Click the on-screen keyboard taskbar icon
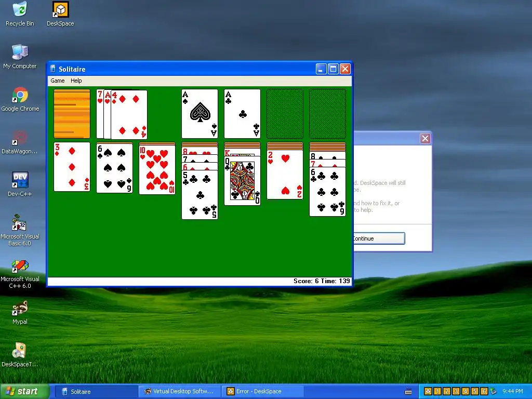This screenshot has height=399, width=532. pos(408,392)
